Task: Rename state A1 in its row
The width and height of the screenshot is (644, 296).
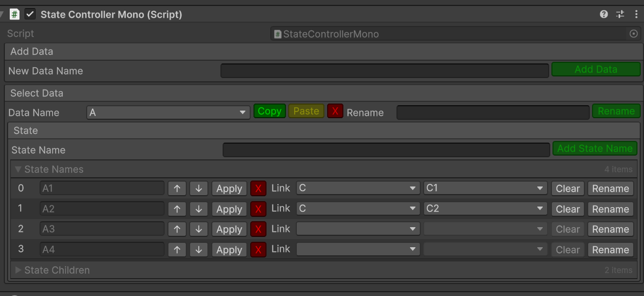Action: click(x=610, y=189)
